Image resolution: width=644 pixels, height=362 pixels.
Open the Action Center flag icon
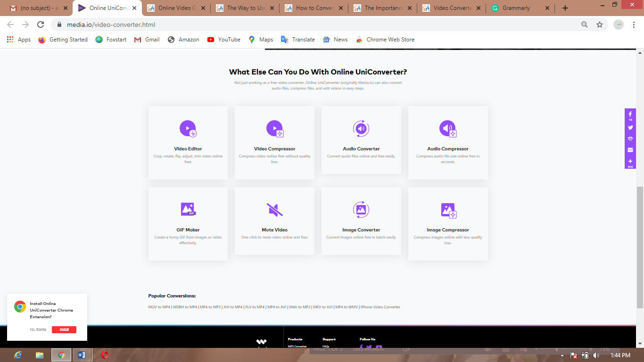click(574, 355)
